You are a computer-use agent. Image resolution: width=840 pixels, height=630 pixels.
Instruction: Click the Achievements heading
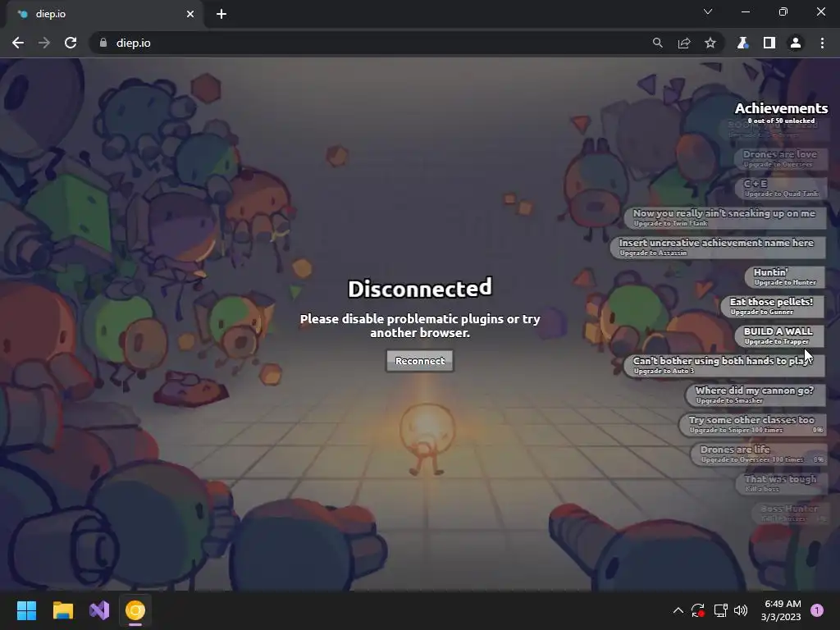[x=781, y=108]
